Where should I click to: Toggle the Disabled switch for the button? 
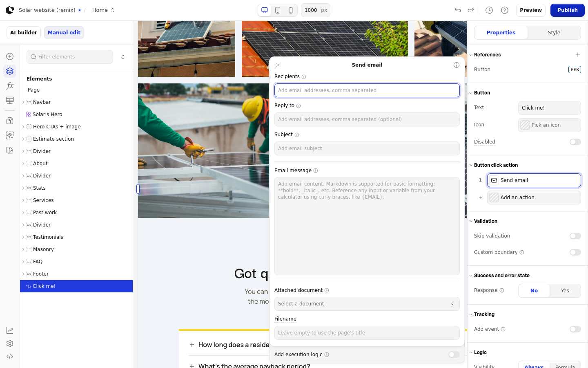coord(575,142)
